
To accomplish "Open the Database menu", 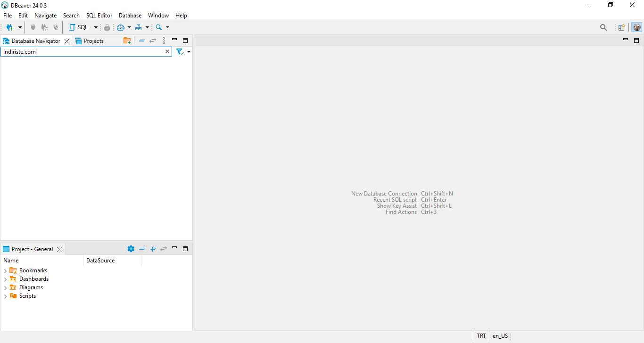I will (x=130, y=16).
